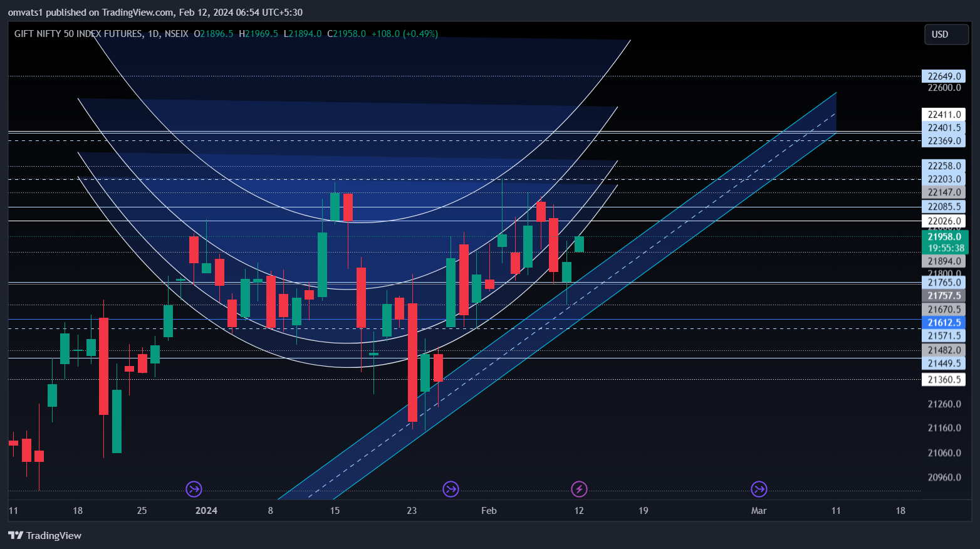Viewport: 980px width, 549px height.
Task: Click the TradingView logo at the bottom
Action: pyautogui.click(x=45, y=535)
